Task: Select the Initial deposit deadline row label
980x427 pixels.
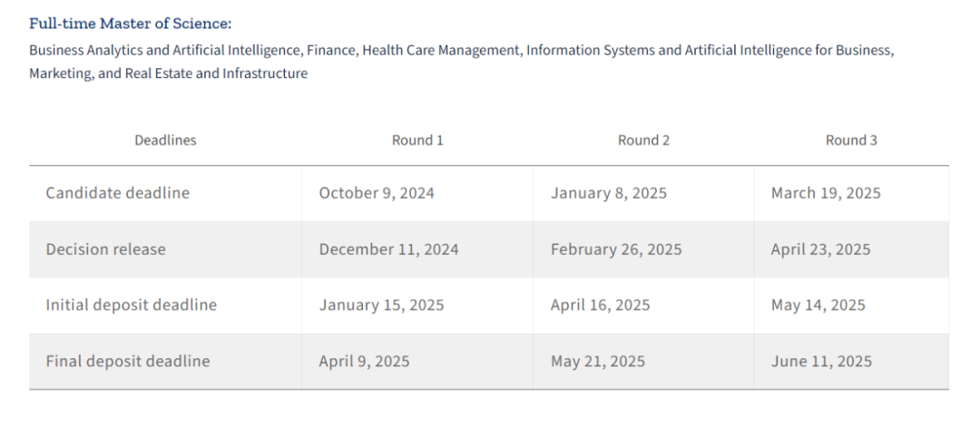Action: pyautogui.click(x=132, y=306)
